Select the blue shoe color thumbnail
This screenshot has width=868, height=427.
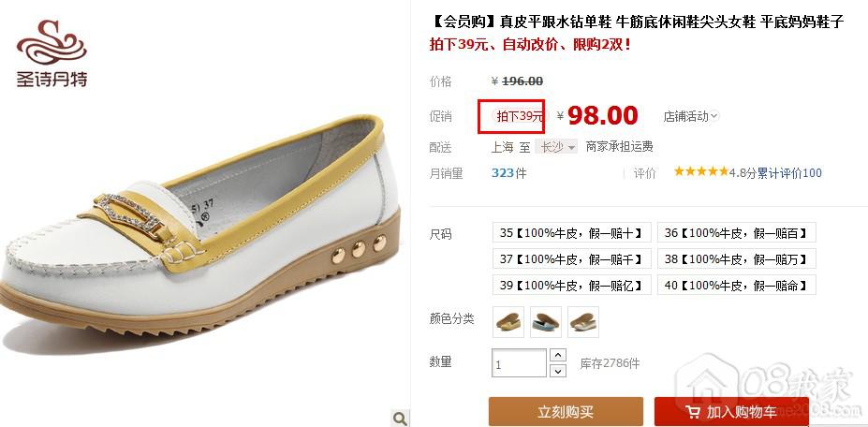(546, 322)
